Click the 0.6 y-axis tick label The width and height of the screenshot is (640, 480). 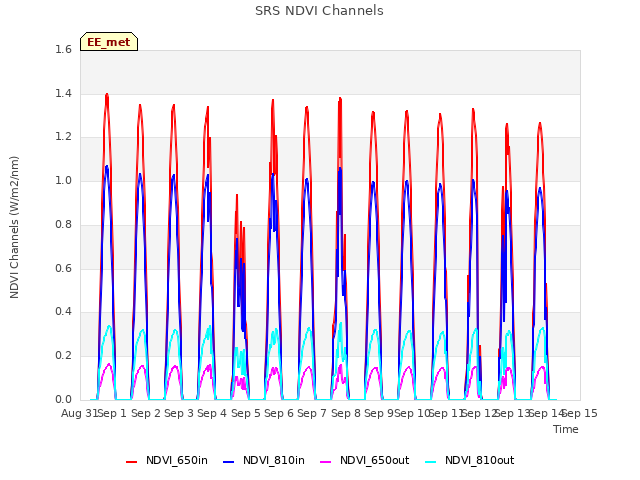[63, 268]
